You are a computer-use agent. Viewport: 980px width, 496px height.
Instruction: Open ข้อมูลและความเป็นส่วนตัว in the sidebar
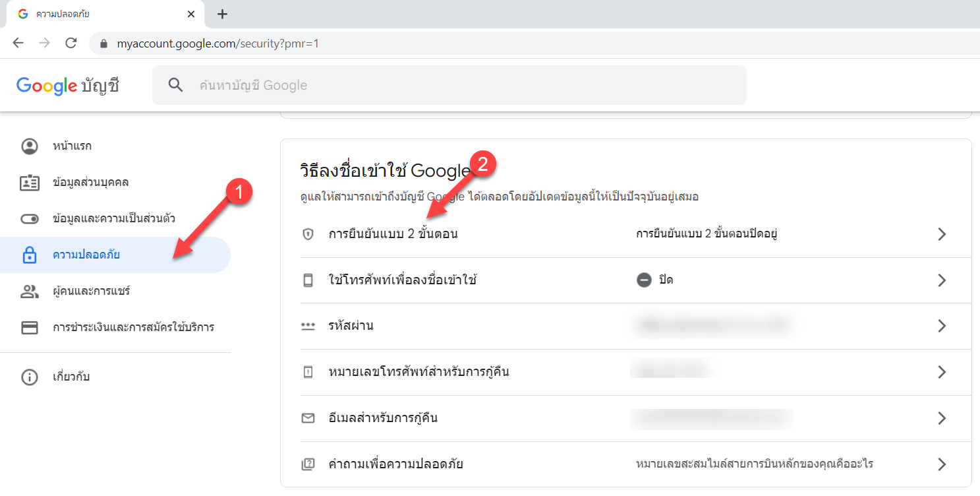point(115,218)
